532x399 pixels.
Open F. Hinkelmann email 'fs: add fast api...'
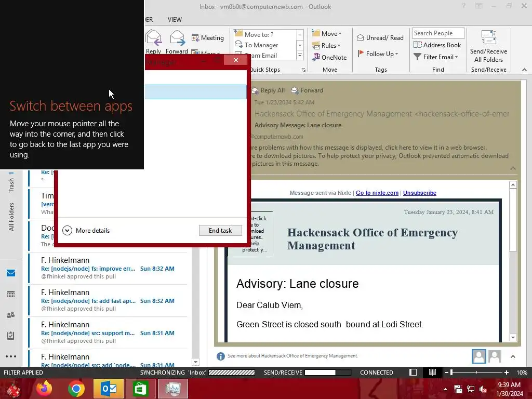coord(108,300)
